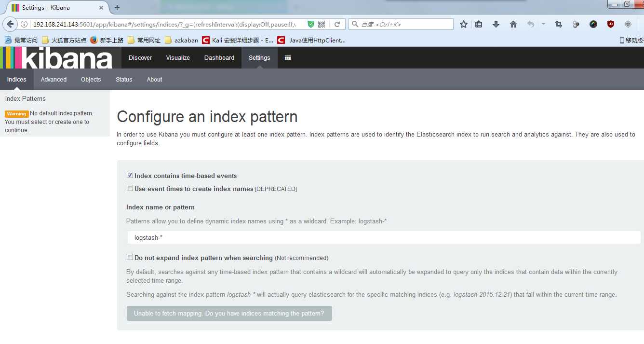Image resolution: width=644 pixels, height=344 pixels.
Task: Reload the page with the refresh icon
Action: pyautogui.click(x=337, y=24)
